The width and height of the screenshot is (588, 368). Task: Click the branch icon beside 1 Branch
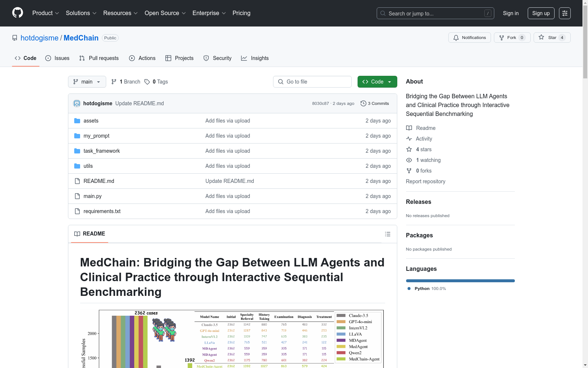coord(114,82)
